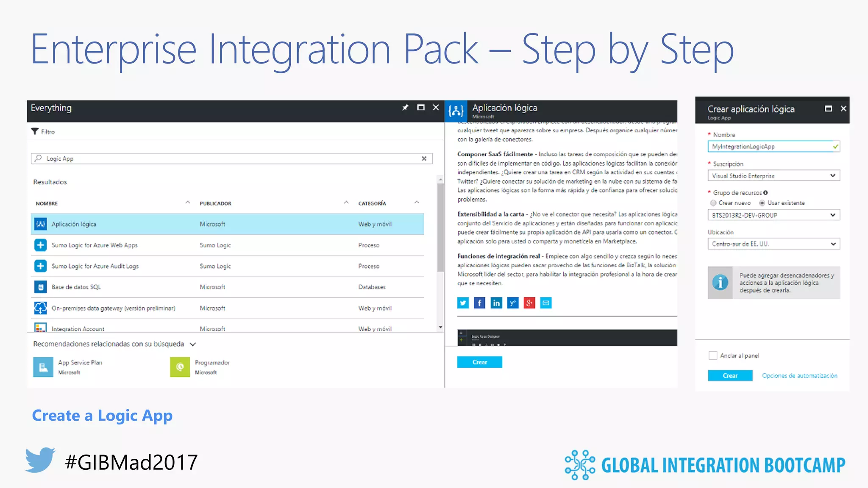
Task: Open resource group dropdown BTS2013R2-DEV-GROUP
Action: [x=774, y=215]
